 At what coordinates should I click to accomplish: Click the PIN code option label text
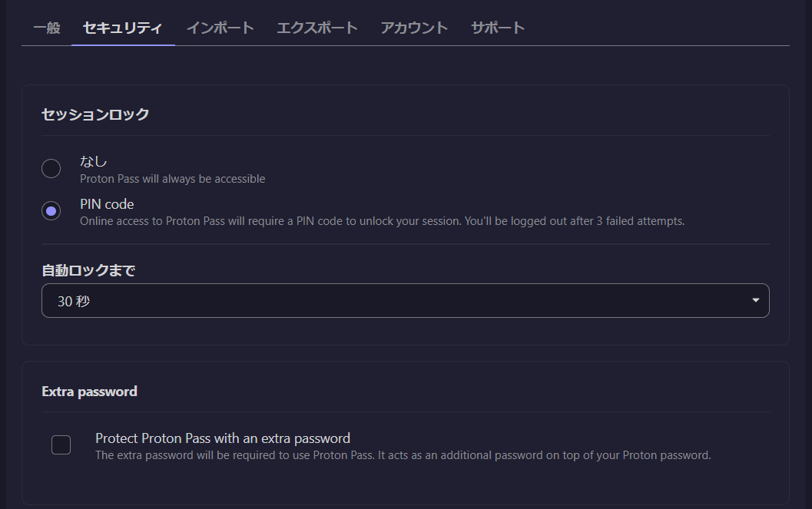tap(107, 203)
